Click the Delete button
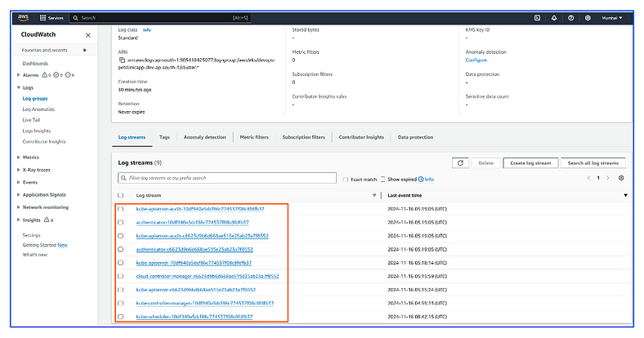 (x=486, y=162)
